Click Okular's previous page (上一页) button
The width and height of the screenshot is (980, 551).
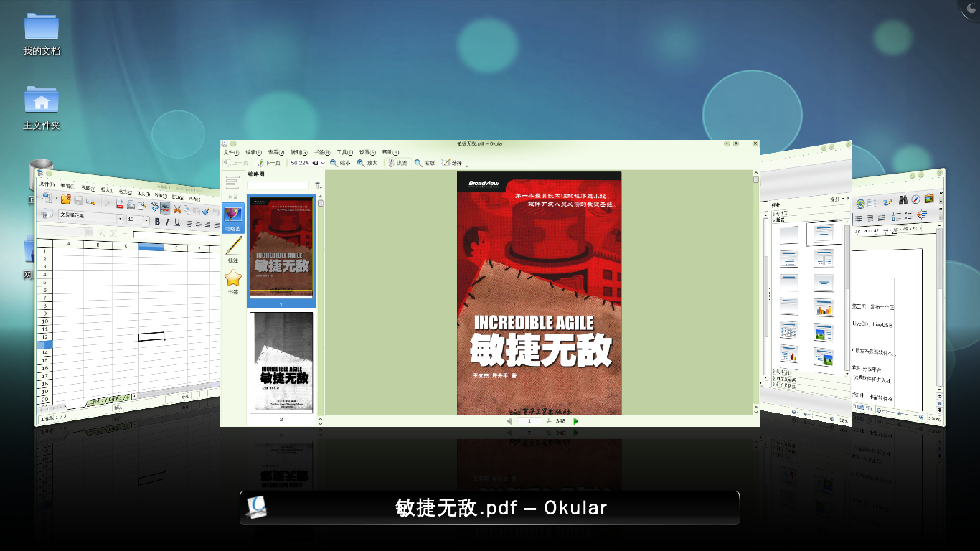point(236,163)
